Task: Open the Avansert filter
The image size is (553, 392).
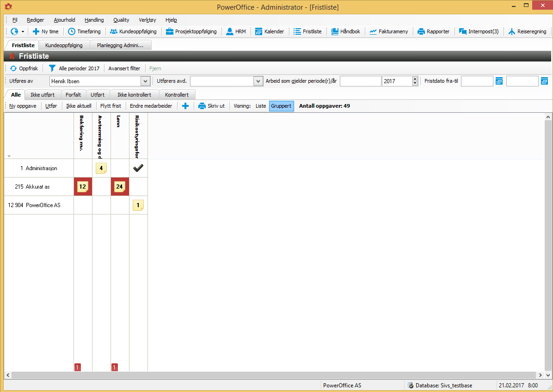Action: click(124, 68)
